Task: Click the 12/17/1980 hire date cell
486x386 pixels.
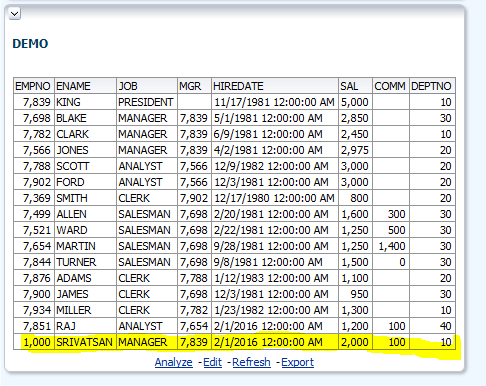Action: coord(275,198)
